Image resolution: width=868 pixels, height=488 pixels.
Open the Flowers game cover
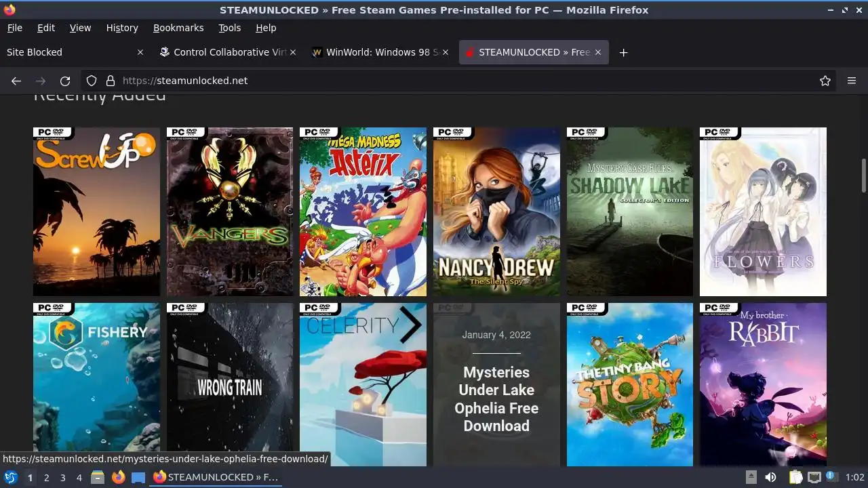pyautogui.click(x=763, y=211)
